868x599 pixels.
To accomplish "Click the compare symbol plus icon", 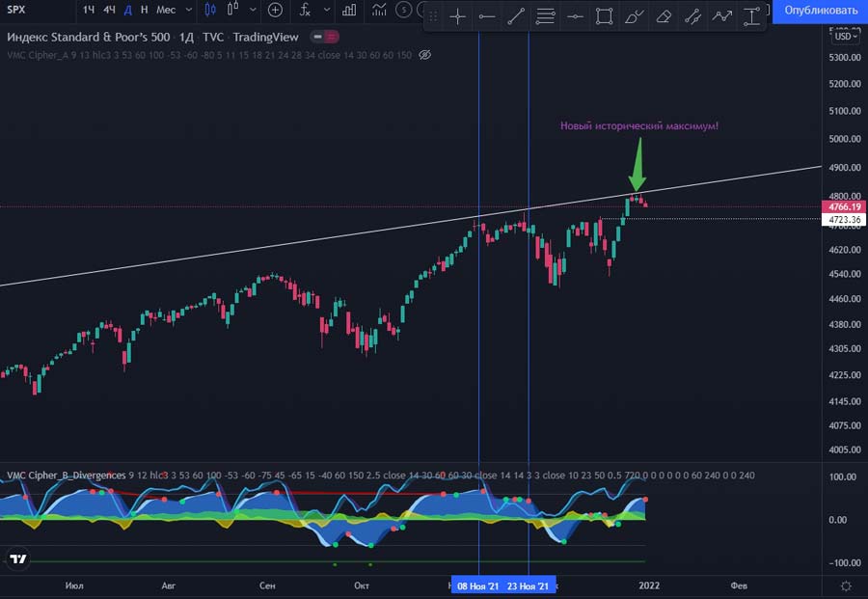I will [x=275, y=10].
